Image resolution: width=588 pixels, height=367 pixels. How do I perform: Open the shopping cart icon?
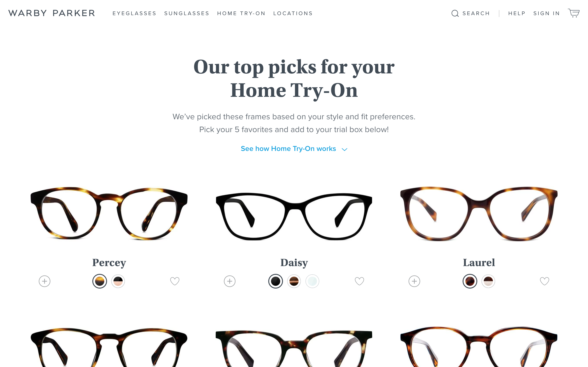click(x=574, y=13)
